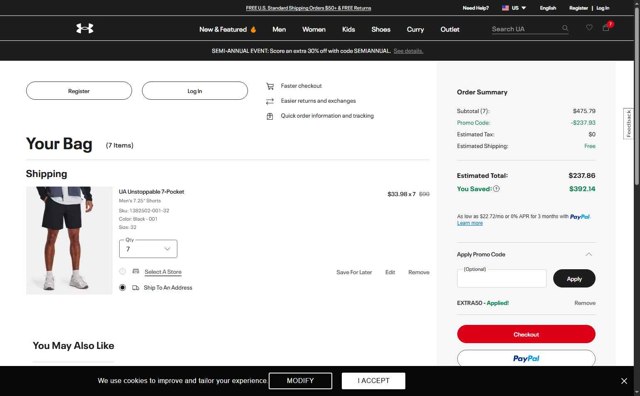Click the black Apply promo button
This screenshot has width=640, height=396.
click(574, 279)
